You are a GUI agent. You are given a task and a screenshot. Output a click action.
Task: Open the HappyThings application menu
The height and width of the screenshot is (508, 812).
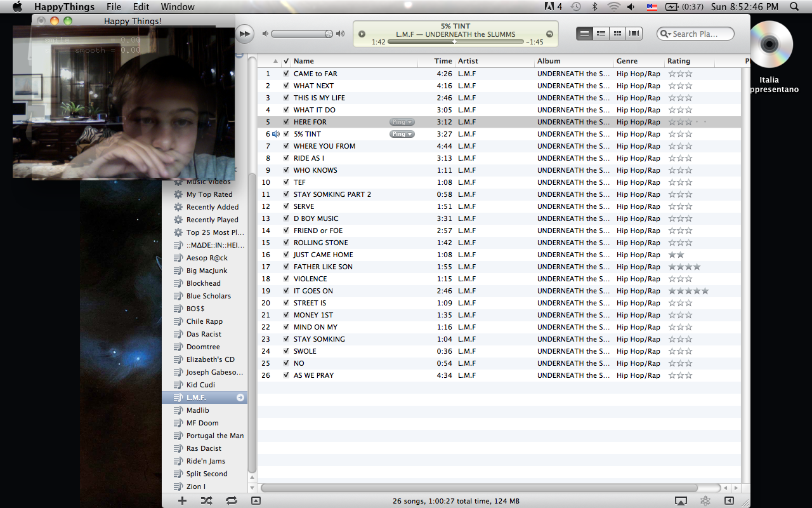(64, 7)
